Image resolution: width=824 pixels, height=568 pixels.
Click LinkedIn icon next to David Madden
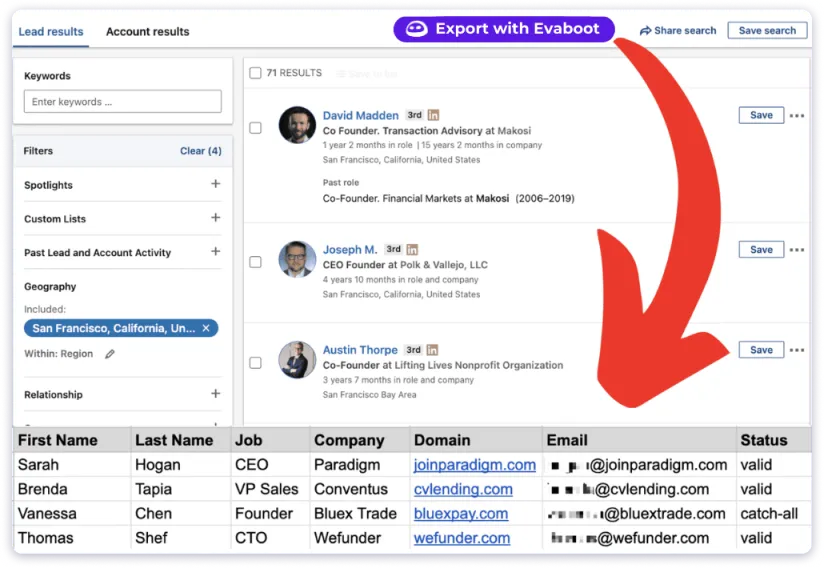click(x=434, y=115)
